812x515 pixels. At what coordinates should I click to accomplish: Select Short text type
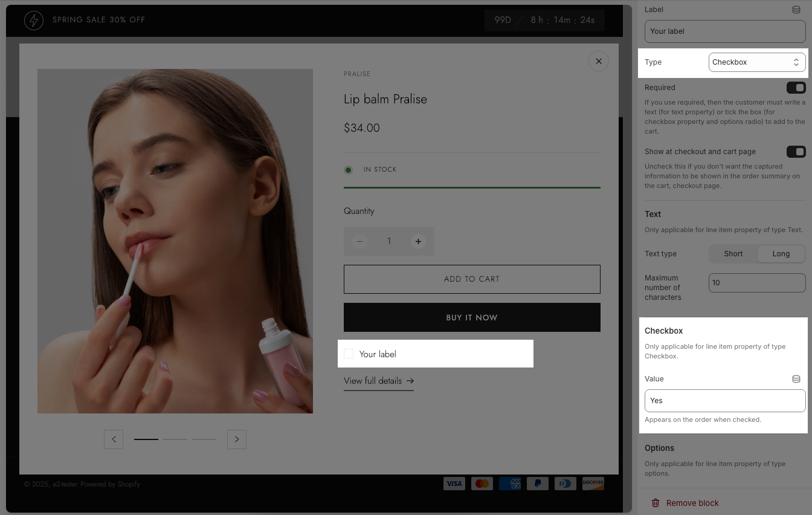tap(733, 254)
